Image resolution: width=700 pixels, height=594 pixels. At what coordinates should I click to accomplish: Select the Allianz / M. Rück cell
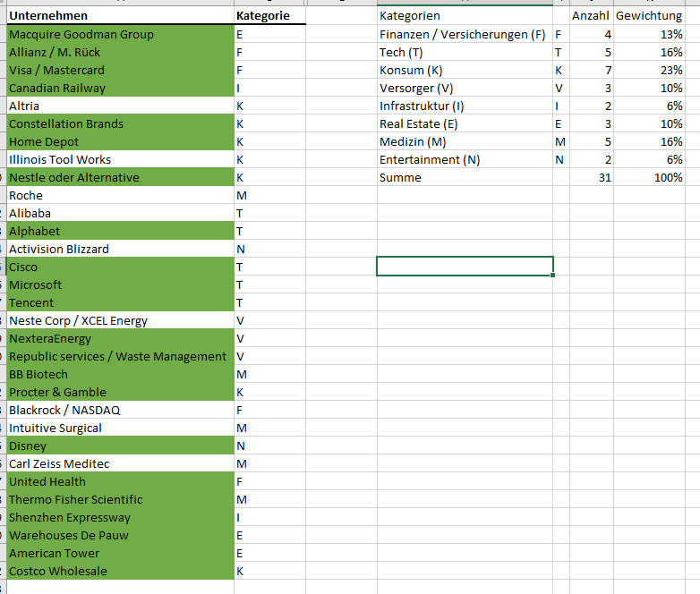(x=121, y=52)
